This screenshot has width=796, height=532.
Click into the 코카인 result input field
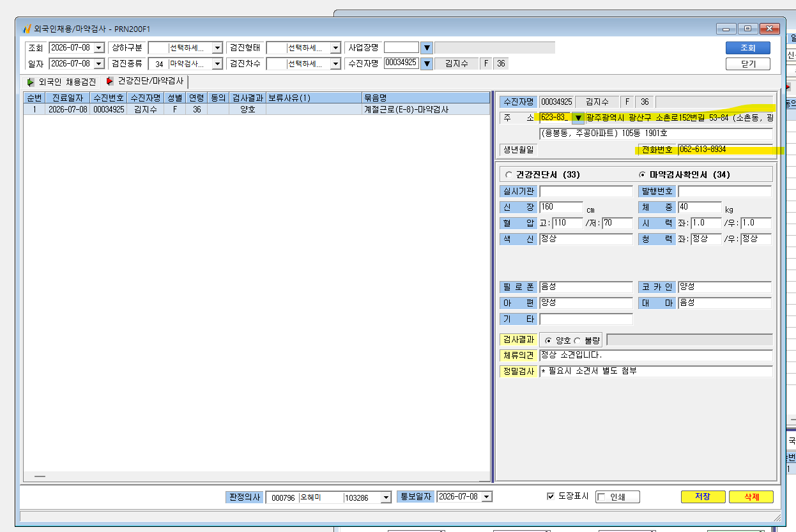(x=724, y=287)
